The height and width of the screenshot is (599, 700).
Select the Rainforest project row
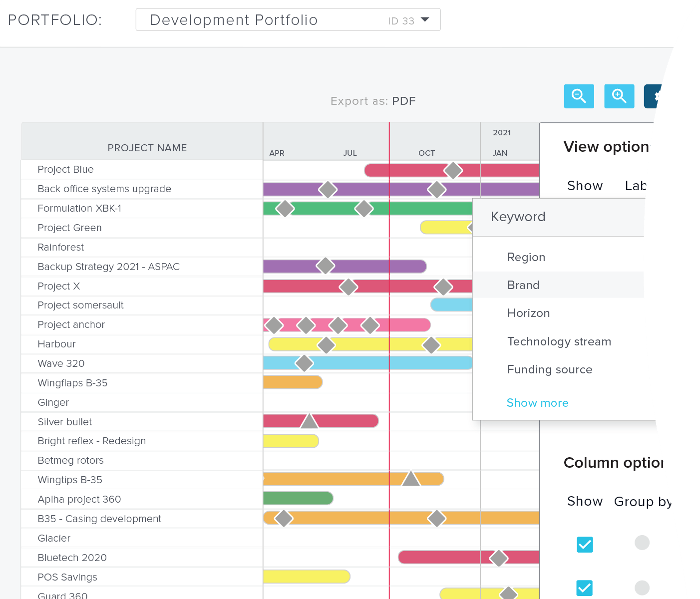[x=61, y=248]
